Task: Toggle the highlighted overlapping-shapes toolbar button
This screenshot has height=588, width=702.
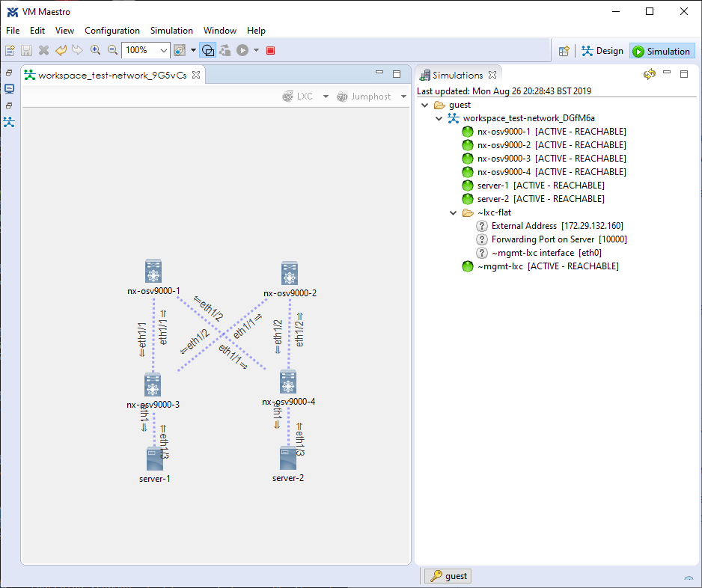Action: point(208,51)
